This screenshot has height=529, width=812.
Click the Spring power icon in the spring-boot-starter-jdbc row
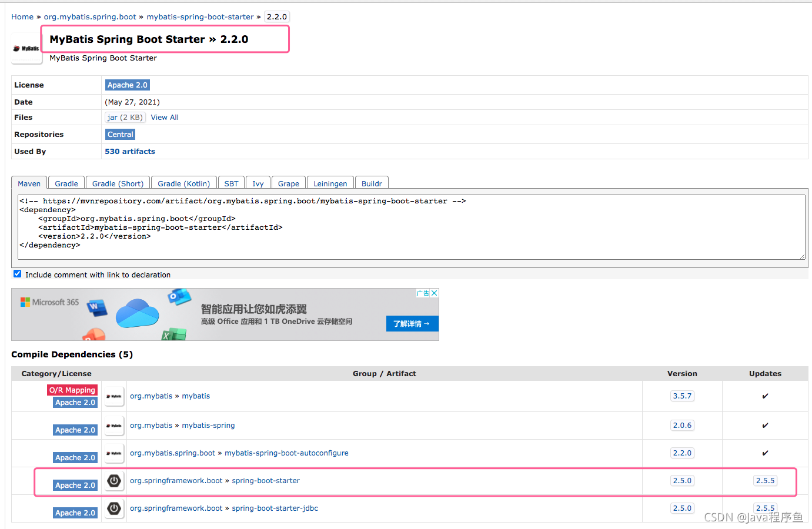pos(114,508)
